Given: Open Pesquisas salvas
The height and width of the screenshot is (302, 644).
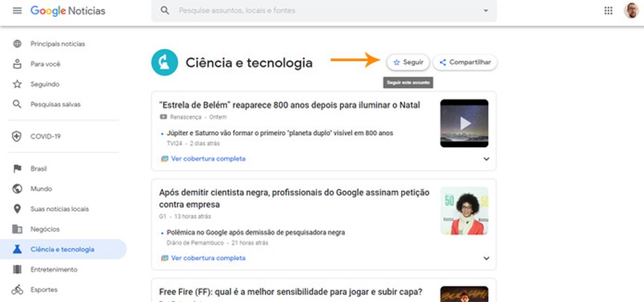Looking at the screenshot, I should [56, 104].
